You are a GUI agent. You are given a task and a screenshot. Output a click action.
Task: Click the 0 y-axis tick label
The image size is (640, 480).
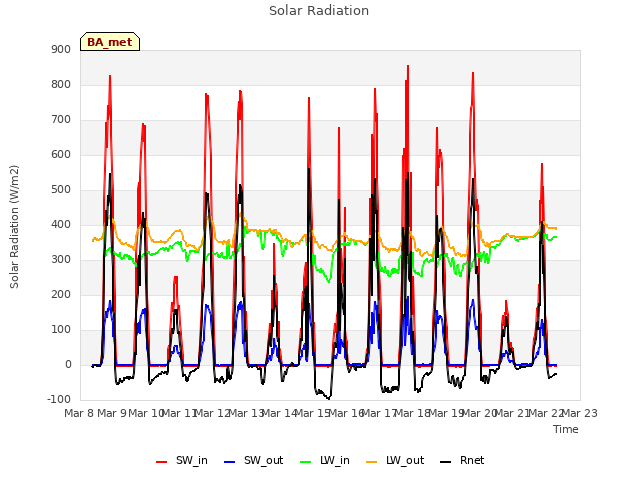pyautogui.click(x=68, y=364)
